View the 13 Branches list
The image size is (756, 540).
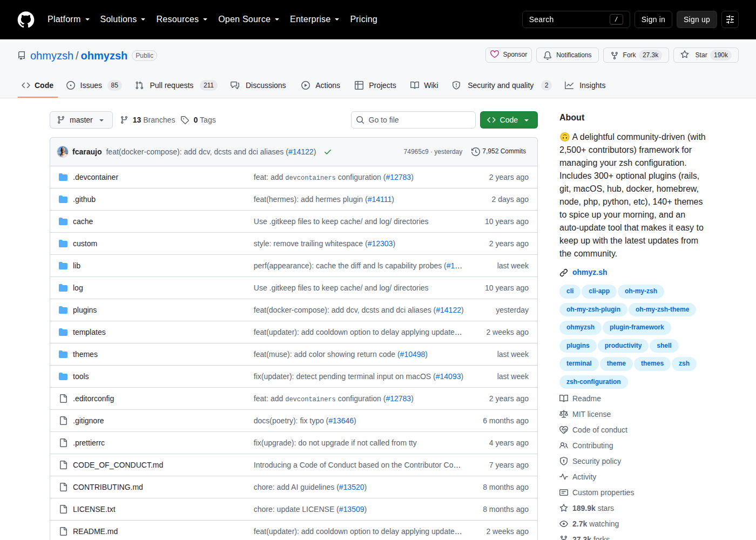(x=147, y=120)
